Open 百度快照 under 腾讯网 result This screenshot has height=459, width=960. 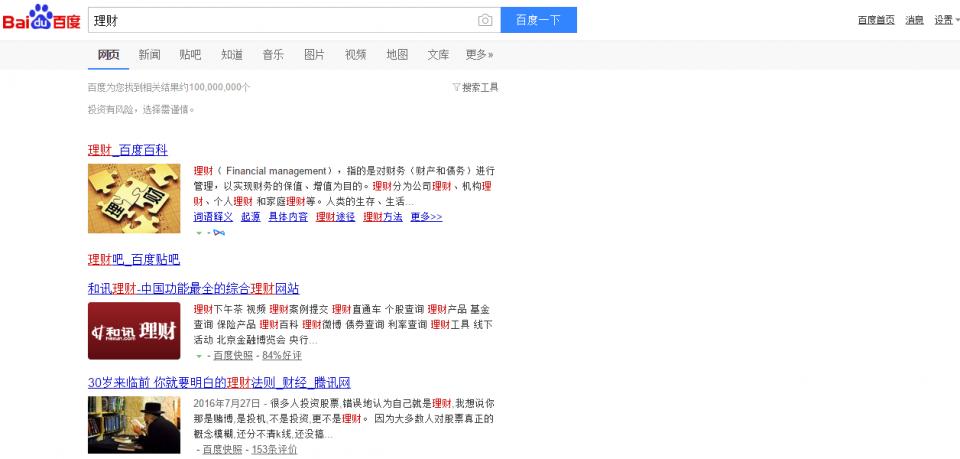point(222,450)
